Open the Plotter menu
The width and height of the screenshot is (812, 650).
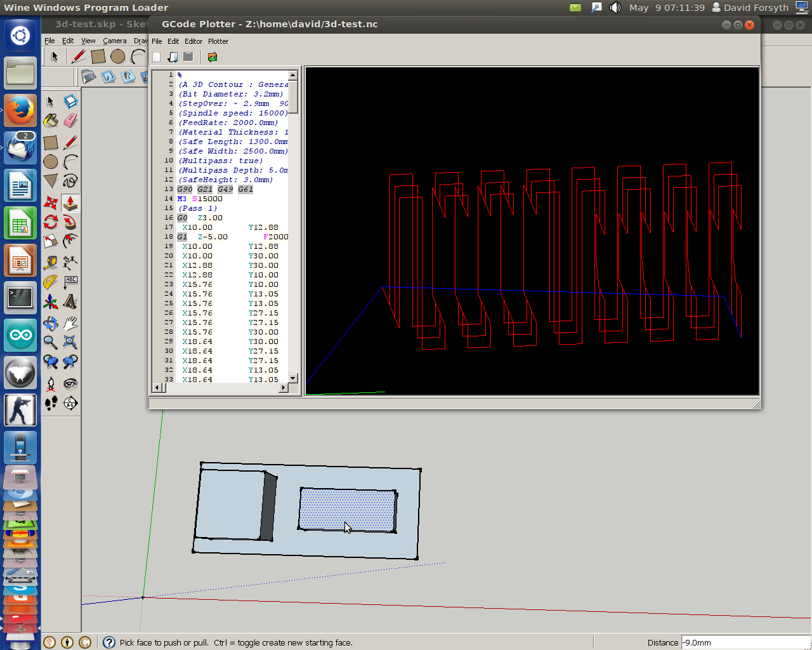tap(218, 41)
